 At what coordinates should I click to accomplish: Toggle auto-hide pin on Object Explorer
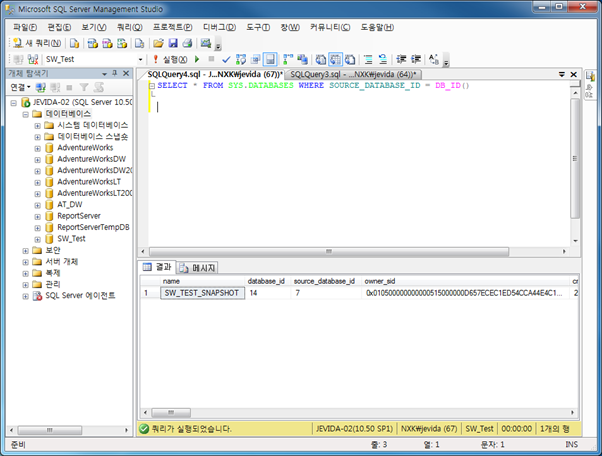coord(114,73)
